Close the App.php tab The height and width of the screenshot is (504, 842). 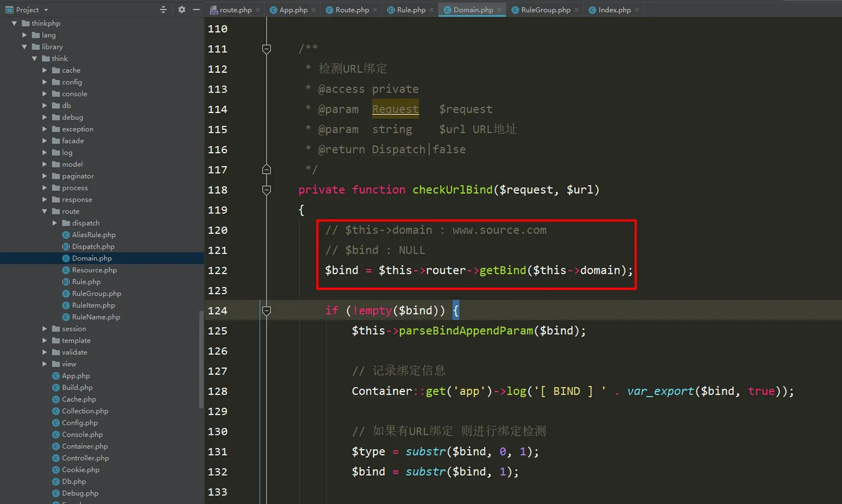pyautogui.click(x=314, y=10)
